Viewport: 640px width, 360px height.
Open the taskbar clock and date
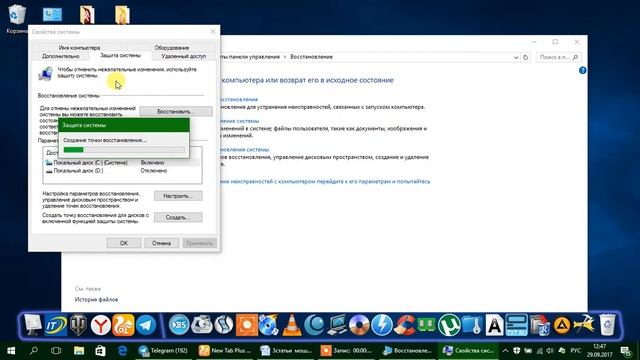coord(599,351)
